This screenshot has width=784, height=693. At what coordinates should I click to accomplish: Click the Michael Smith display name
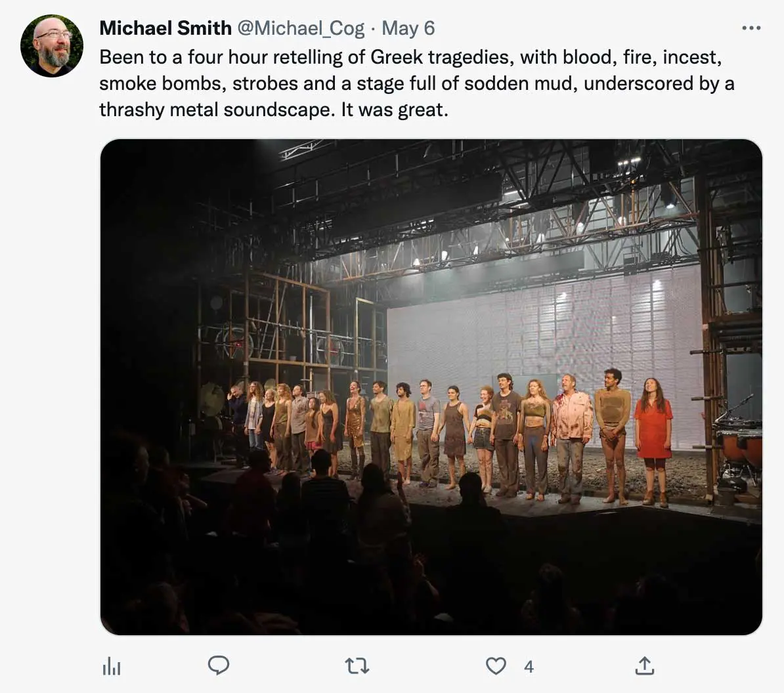tap(165, 28)
